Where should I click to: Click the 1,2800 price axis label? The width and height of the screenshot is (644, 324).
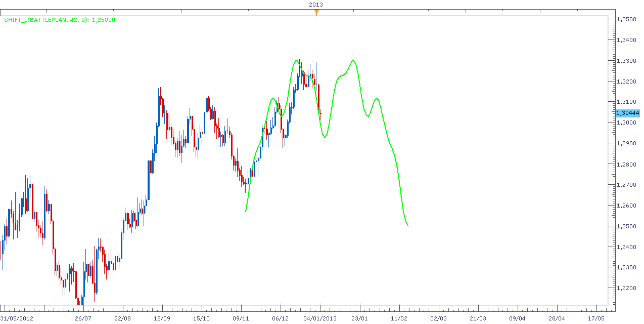[x=627, y=165]
